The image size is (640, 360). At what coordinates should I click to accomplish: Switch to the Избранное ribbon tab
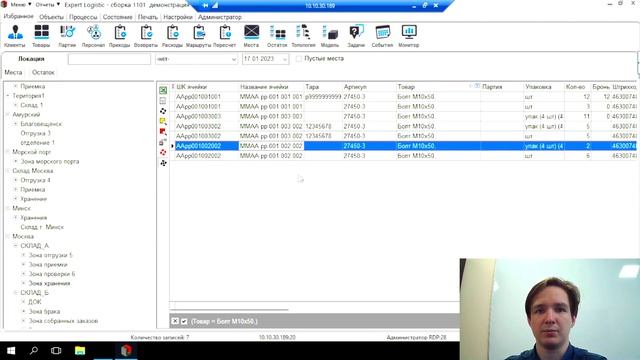18,16
